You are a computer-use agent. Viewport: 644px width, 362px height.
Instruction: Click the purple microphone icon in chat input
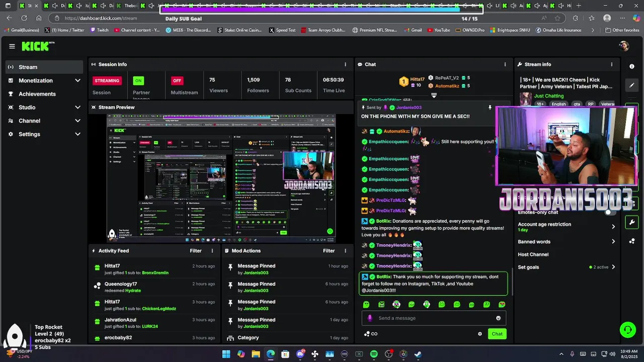[x=370, y=318]
